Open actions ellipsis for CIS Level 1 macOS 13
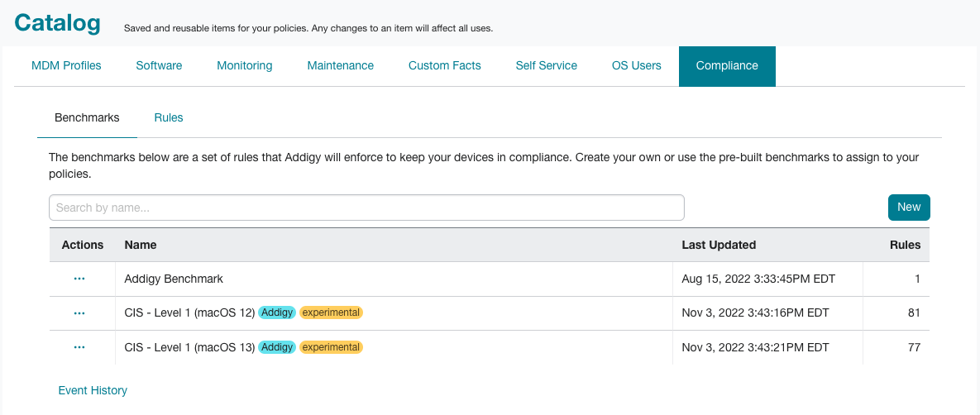Screen dimensions: 980x415 tap(79, 347)
